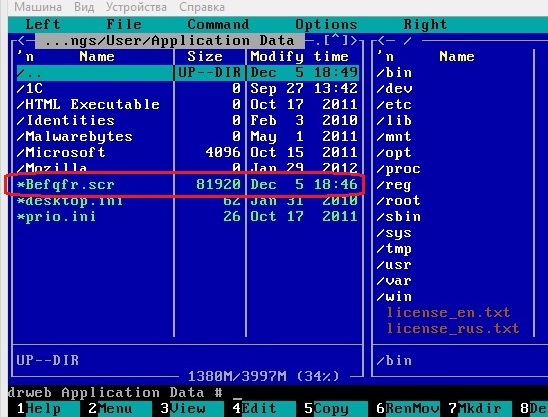Open the Command menu

tap(218, 24)
